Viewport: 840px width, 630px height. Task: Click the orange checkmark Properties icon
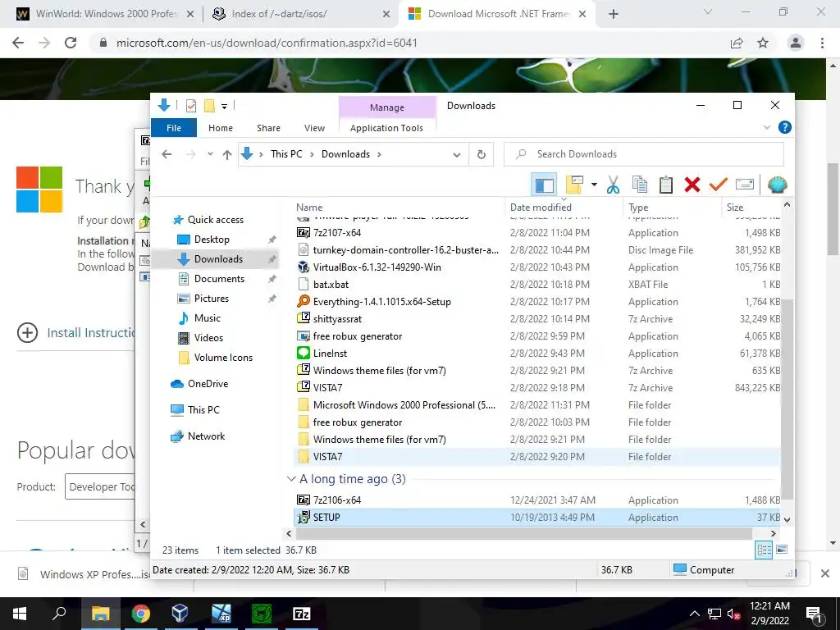tap(718, 185)
